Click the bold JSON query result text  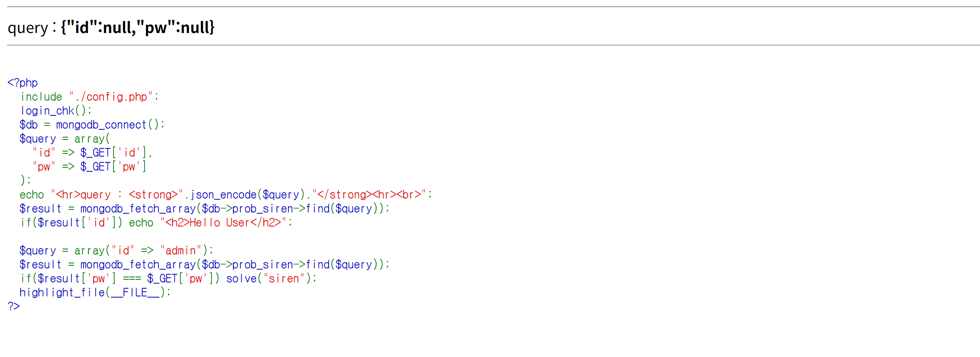pos(138,28)
